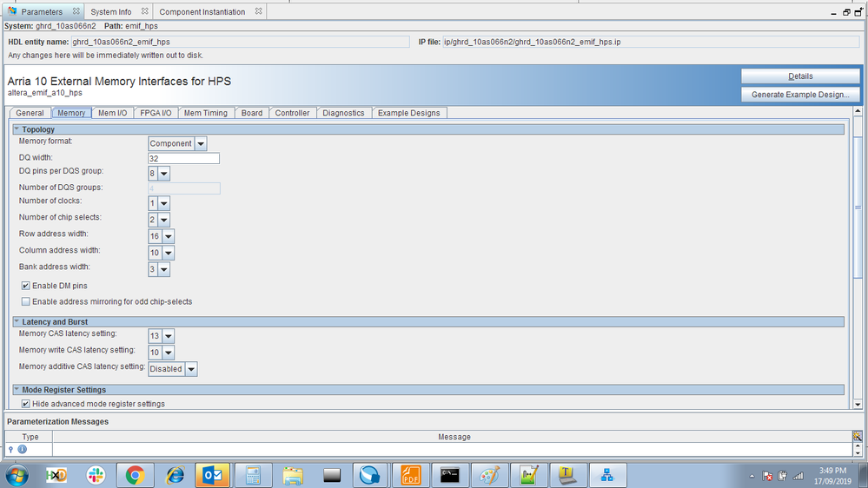
Task: Click the Action Center flag tray icon
Action: [x=767, y=476]
